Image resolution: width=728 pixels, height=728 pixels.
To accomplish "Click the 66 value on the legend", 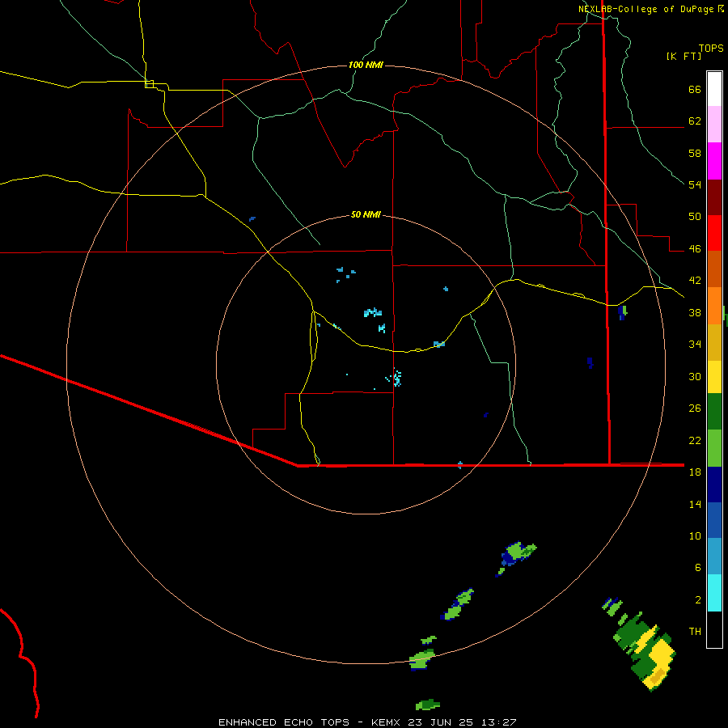I will [695, 90].
